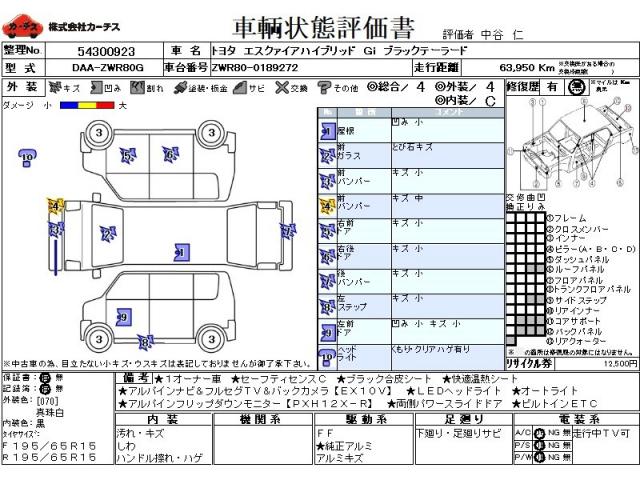The width and height of the screenshot is (640, 480).
Task: Click the blue damage scale swatch
Action: click(69, 105)
